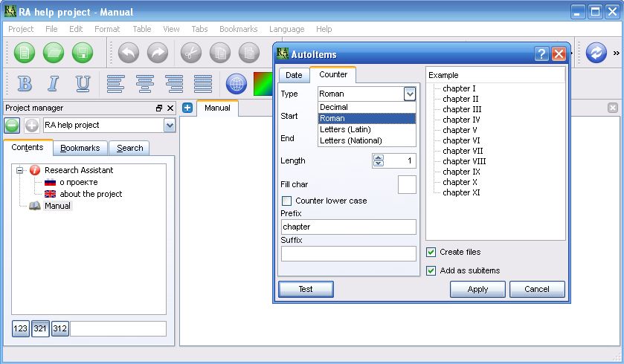
Task: Open the Bookmarks menu
Action: [239, 29]
